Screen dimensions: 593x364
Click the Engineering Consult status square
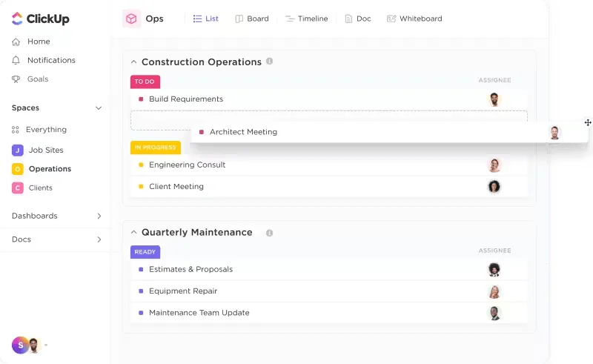tap(141, 165)
